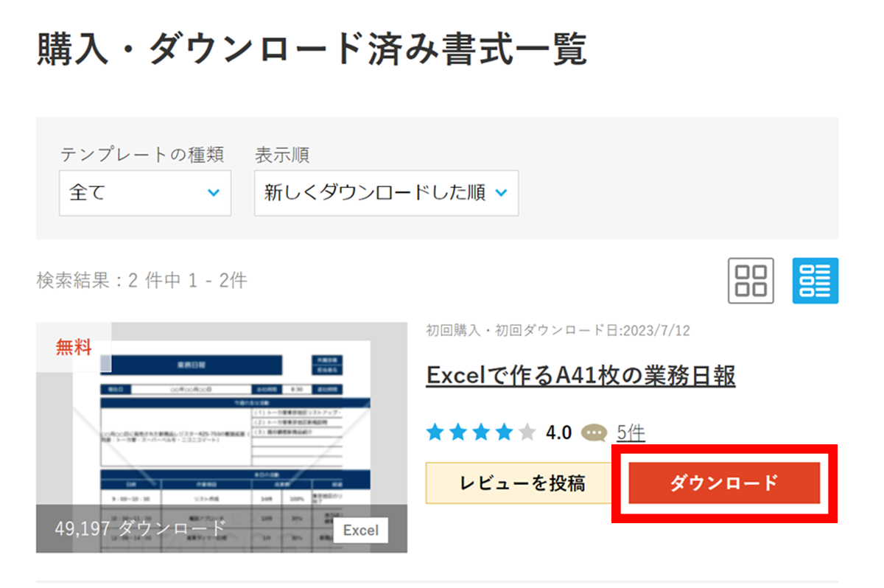Image resolution: width=884 pixels, height=588 pixels.
Task: Open Excelで作るA41枚の業務日報 title link
Action: coord(580,376)
